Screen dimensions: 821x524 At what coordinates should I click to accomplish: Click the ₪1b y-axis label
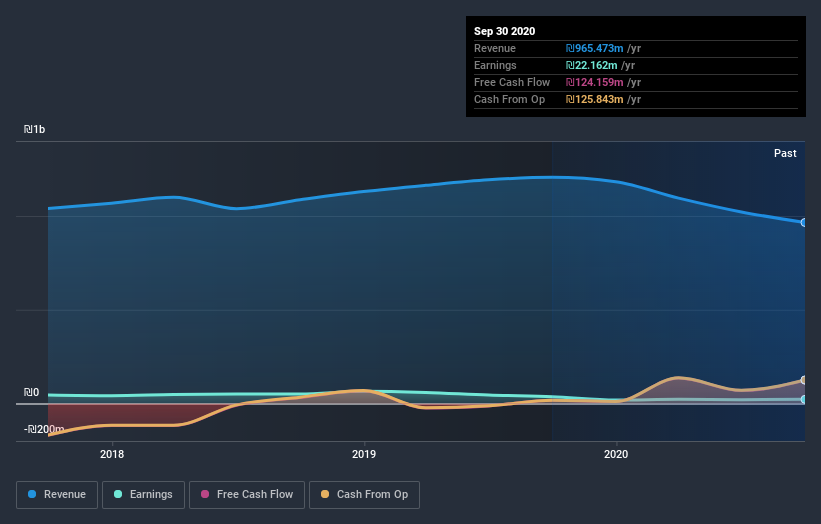pos(34,129)
